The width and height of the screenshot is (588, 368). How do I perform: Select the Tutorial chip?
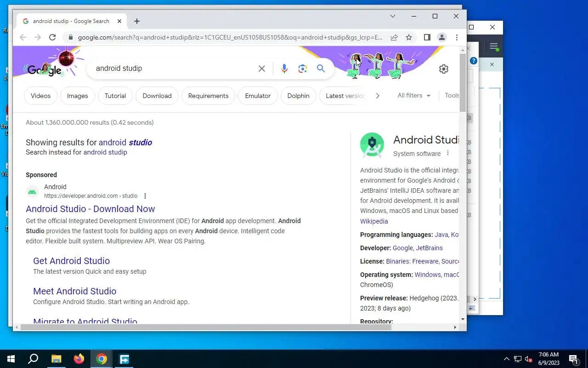point(115,96)
